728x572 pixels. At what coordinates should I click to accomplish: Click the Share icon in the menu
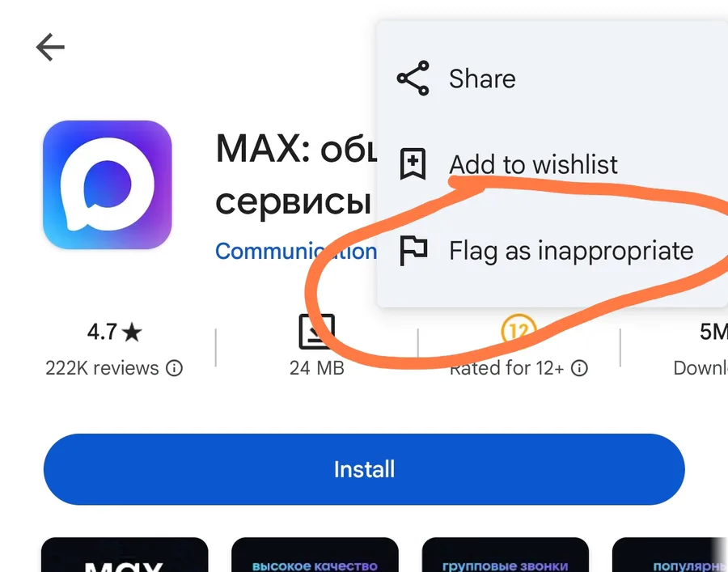coord(413,78)
